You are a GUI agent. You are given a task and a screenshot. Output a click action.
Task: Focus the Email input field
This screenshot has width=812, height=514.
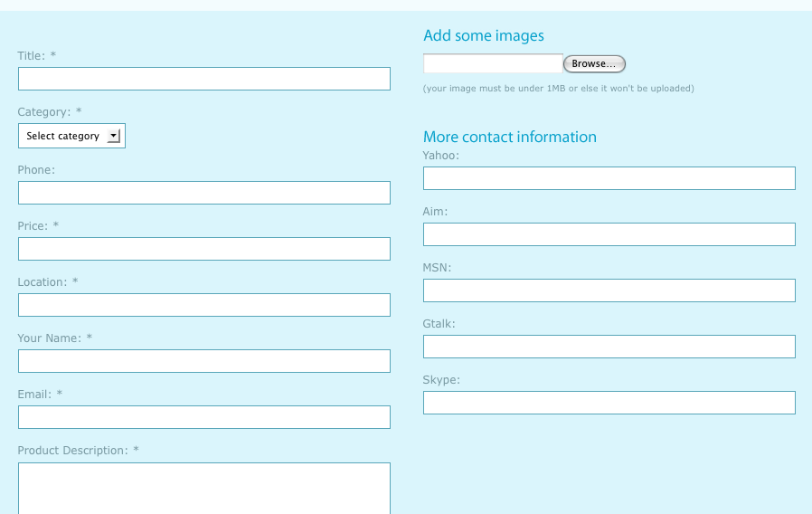pos(204,417)
